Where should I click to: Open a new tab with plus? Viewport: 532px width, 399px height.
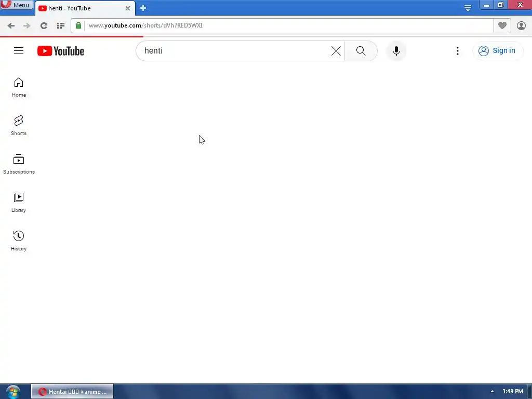point(143,8)
